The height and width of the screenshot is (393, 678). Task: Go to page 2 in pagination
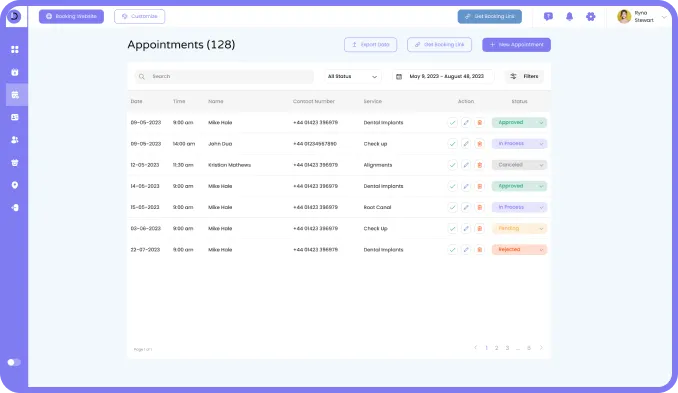click(x=497, y=348)
